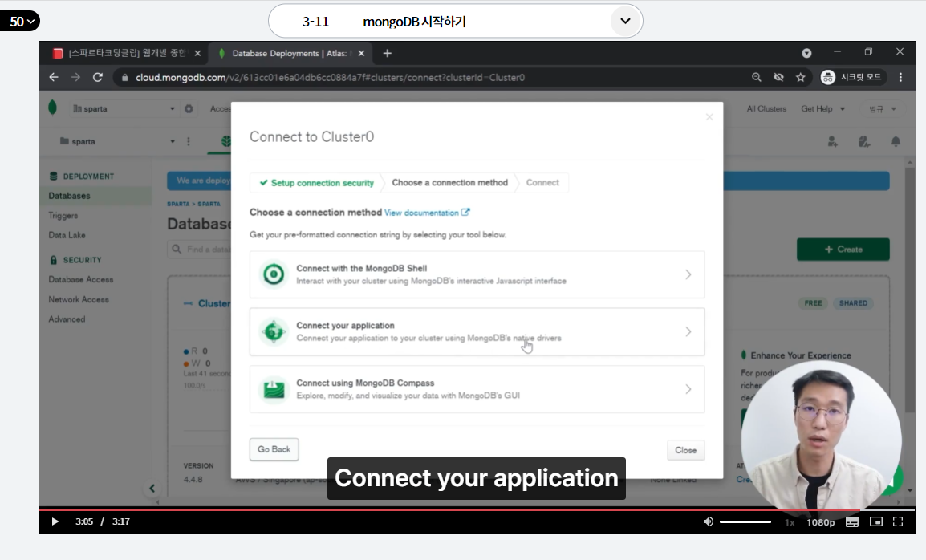Click the Find a database search field
This screenshot has height=560, width=926.
(201, 250)
